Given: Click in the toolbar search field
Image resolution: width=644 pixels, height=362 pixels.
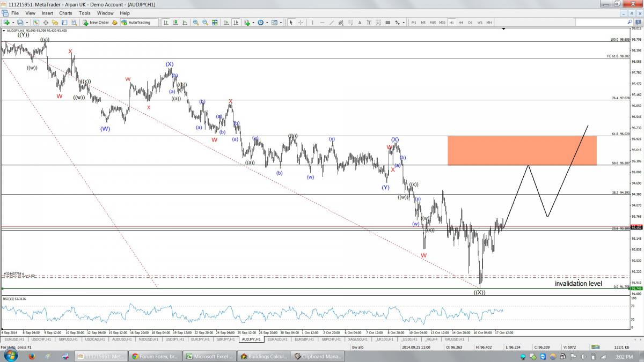Looking at the screenshot, I should (605, 23).
